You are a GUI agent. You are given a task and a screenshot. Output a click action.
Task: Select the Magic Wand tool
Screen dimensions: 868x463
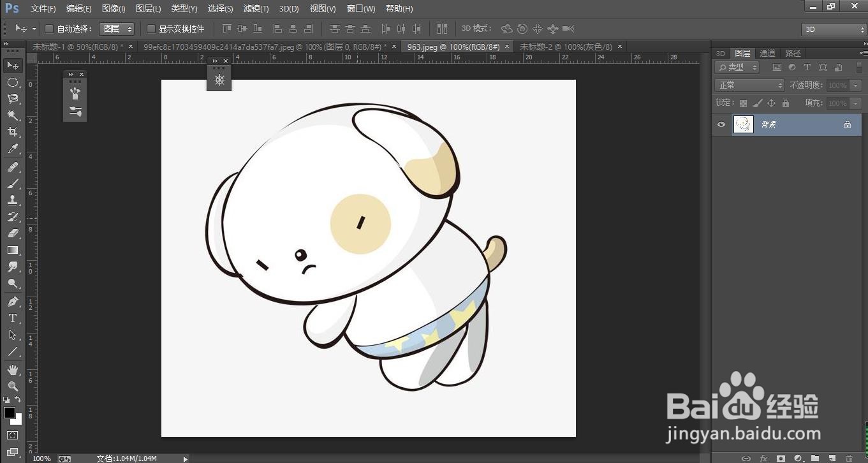(12, 115)
